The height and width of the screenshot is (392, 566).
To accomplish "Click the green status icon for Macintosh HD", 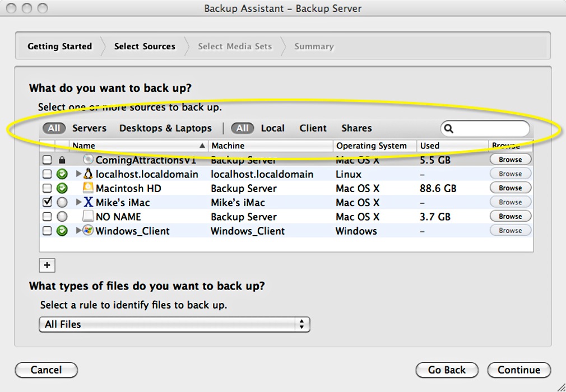I will click(x=62, y=188).
